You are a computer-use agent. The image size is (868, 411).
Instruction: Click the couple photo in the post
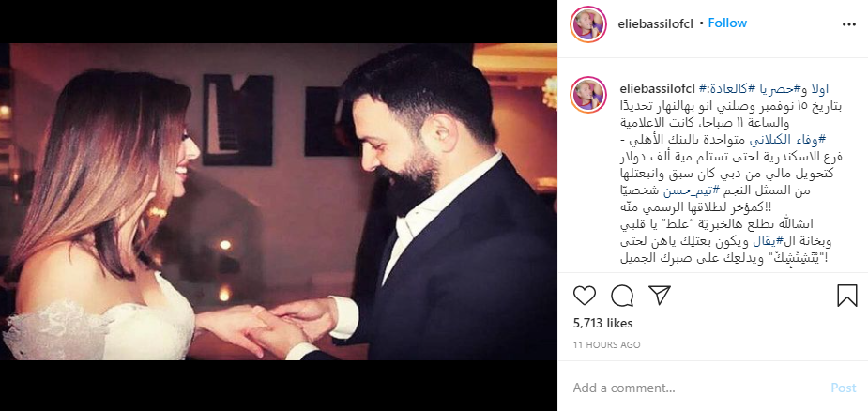pyautogui.click(x=279, y=202)
